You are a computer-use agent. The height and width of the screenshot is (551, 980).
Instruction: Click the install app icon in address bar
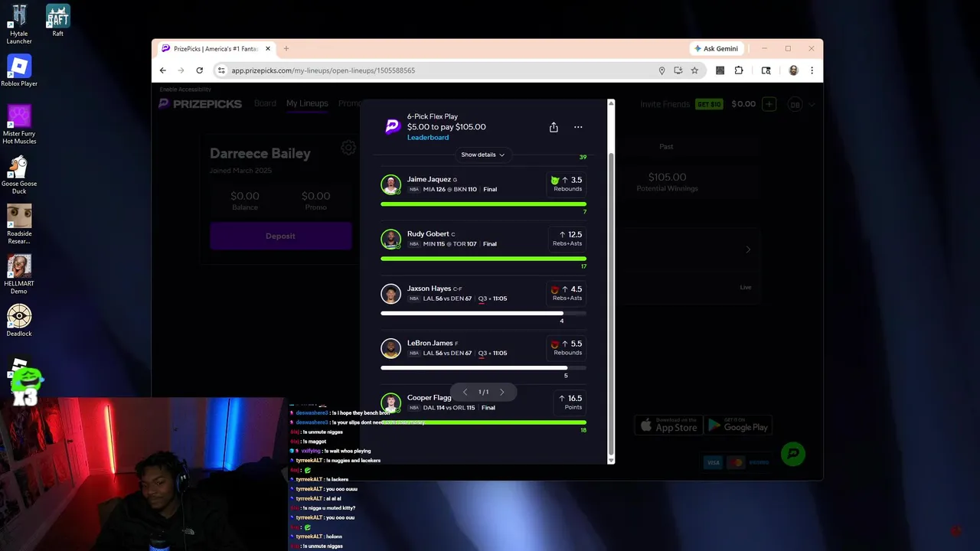coord(678,70)
